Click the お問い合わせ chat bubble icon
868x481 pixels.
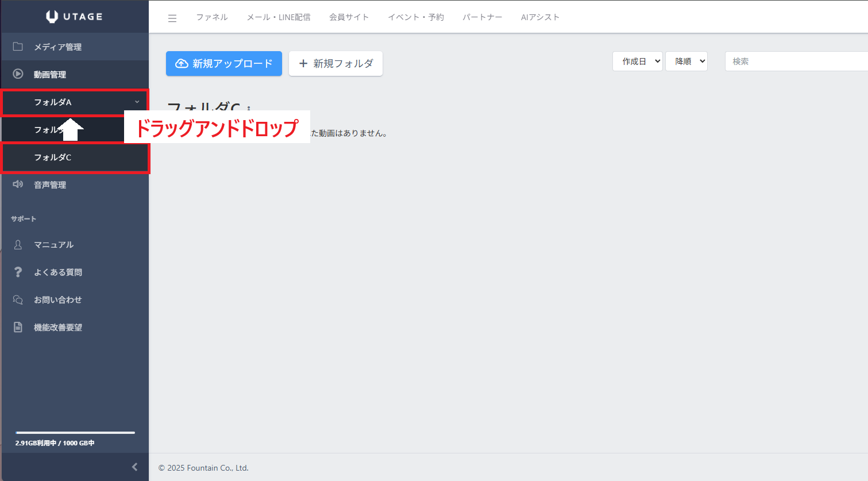(x=18, y=300)
